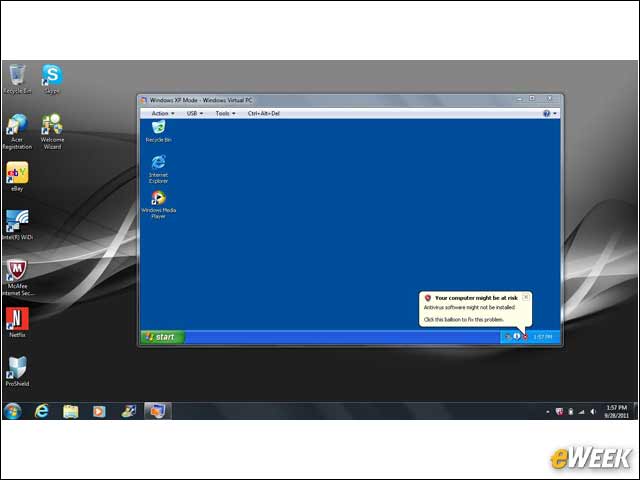
Task: Launch the Netflix desktop shortcut
Action: 17,322
